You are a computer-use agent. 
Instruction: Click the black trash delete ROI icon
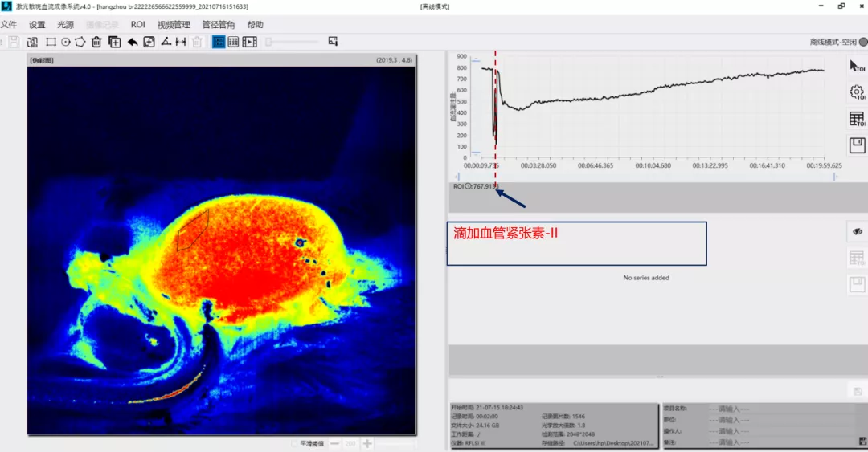click(96, 42)
